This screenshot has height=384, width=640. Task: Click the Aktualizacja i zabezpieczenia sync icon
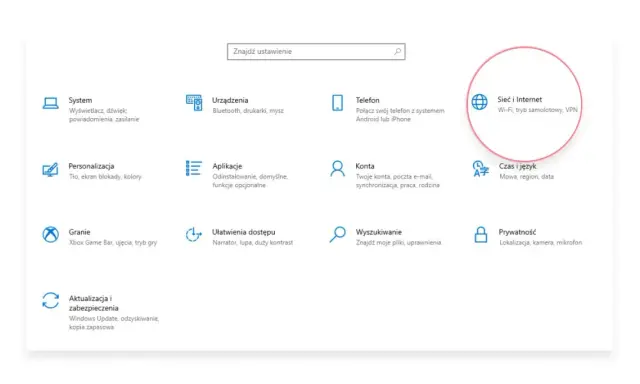(x=50, y=300)
